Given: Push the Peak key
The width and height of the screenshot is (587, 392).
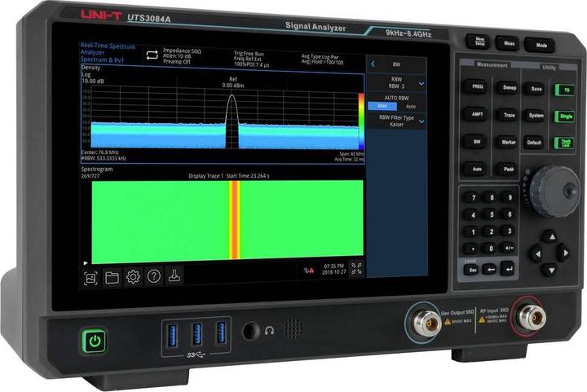Looking at the screenshot, I should [x=507, y=169].
